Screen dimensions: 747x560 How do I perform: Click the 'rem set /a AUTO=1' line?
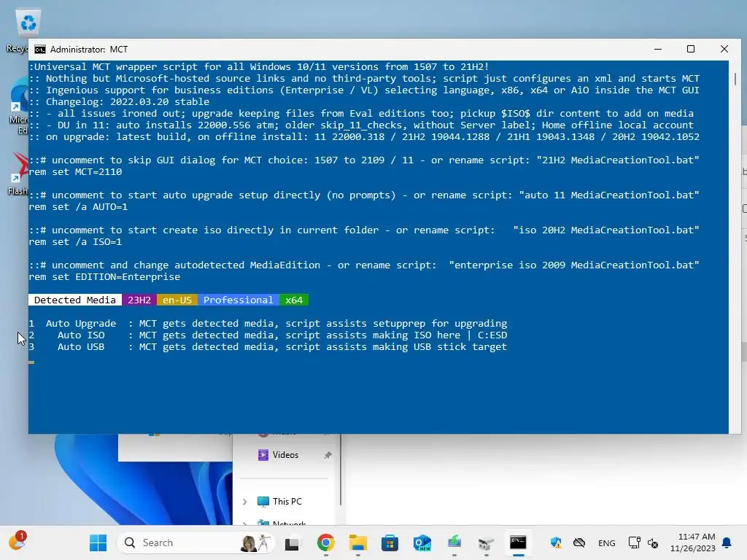point(78,206)
